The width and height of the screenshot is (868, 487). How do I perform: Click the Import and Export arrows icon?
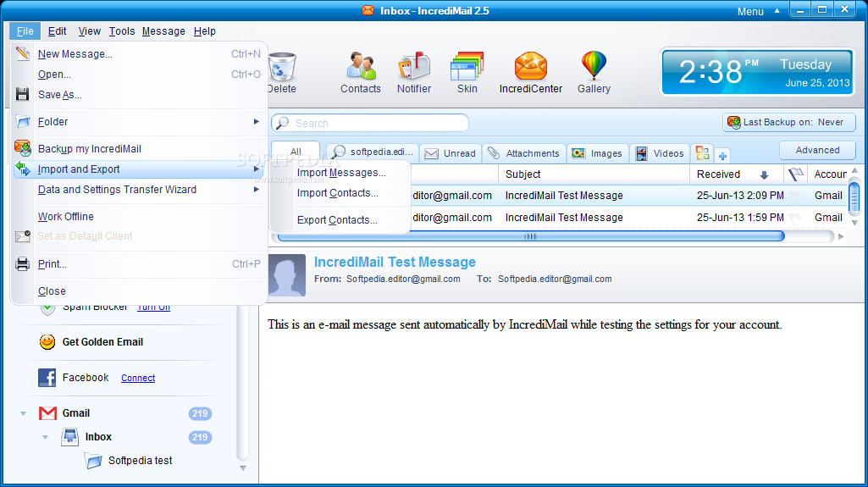[x=23, y=169]
